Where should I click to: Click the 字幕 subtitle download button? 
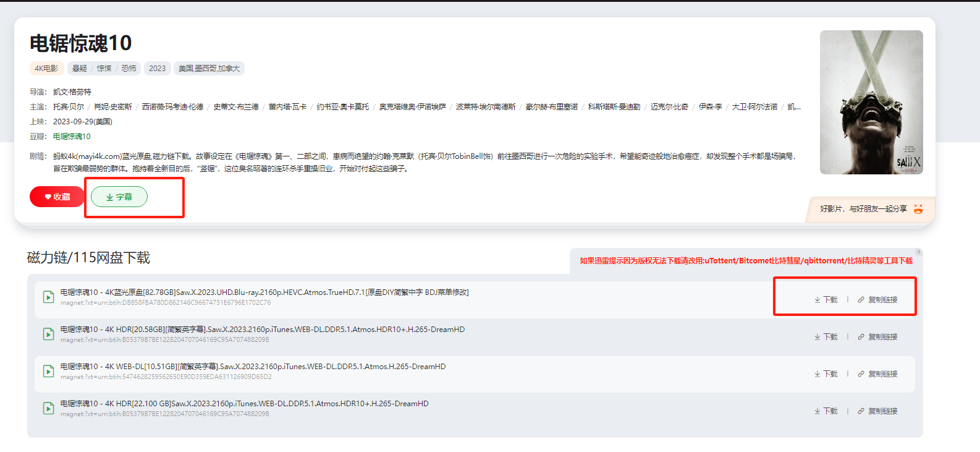119,197
